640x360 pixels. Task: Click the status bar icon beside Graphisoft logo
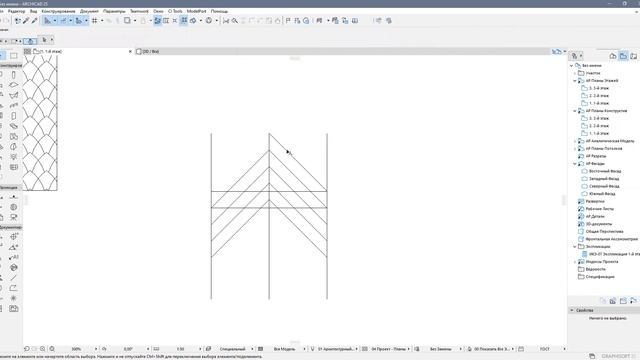tap(592, 356)
